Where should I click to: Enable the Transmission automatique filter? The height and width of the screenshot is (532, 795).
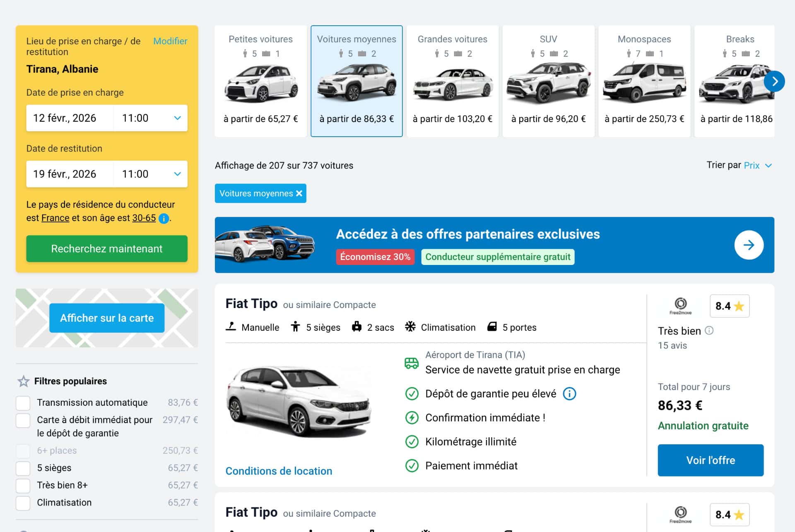[23, 402]
